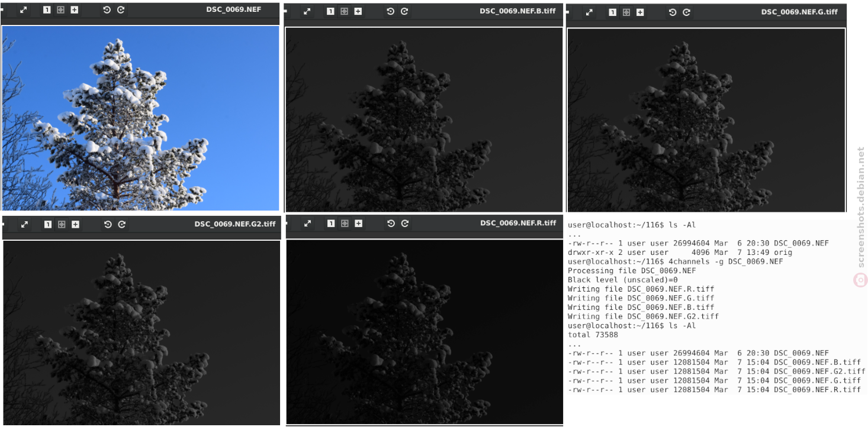The height and width of the screenshot is (427, 868).
Task: Click fit-to-window icon in DSC_0069.NEF.B.tiff viewer
Action: pyautogui.click(x=344, y=11)
